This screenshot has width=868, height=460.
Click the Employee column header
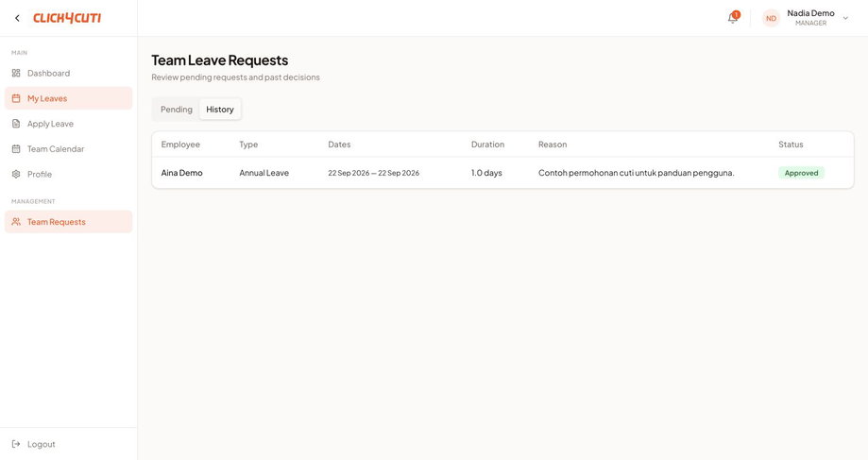click(180, 145)
